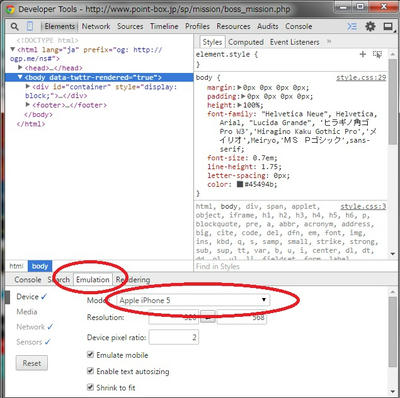Open the Apple iPhone 5 model dropdown
This screenshot has width=400, height=398.
(193, 300)
